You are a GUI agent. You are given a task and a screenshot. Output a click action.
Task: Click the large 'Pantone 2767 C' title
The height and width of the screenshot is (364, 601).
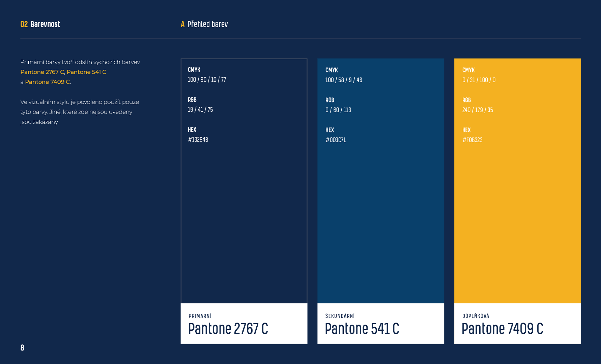(x=228, y=329)
